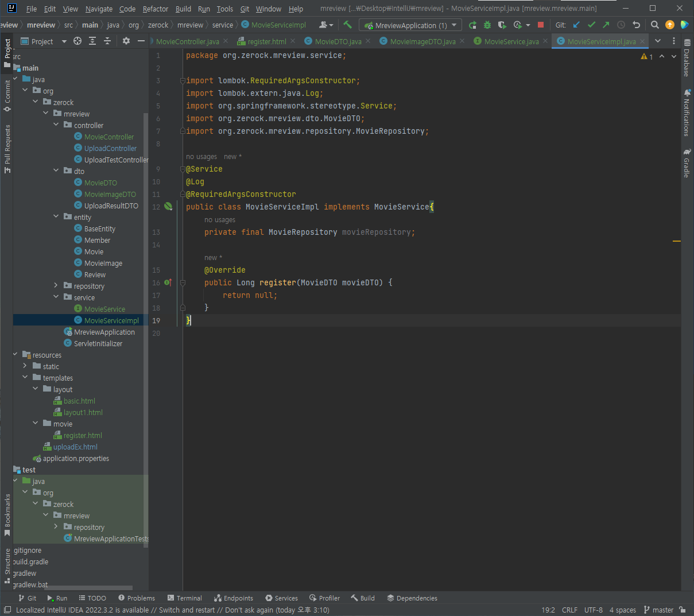694x616 pixels.
Task: Open the Gradle tool window
Action: click(x=687, y=163)
